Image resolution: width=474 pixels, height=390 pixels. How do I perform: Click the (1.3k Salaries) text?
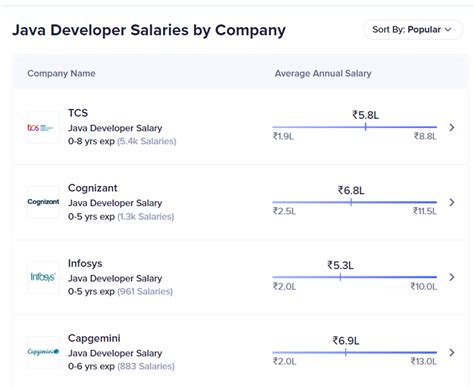pos(146,217)
